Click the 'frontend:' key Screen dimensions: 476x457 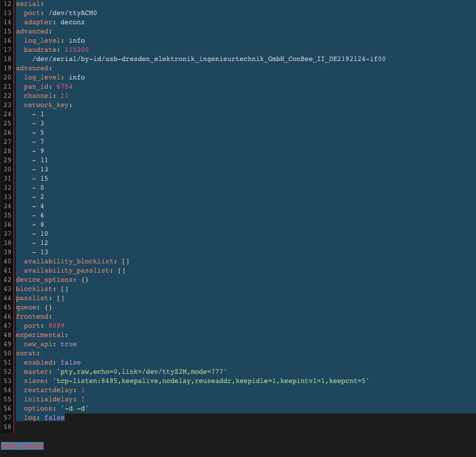tap(34, 317)
